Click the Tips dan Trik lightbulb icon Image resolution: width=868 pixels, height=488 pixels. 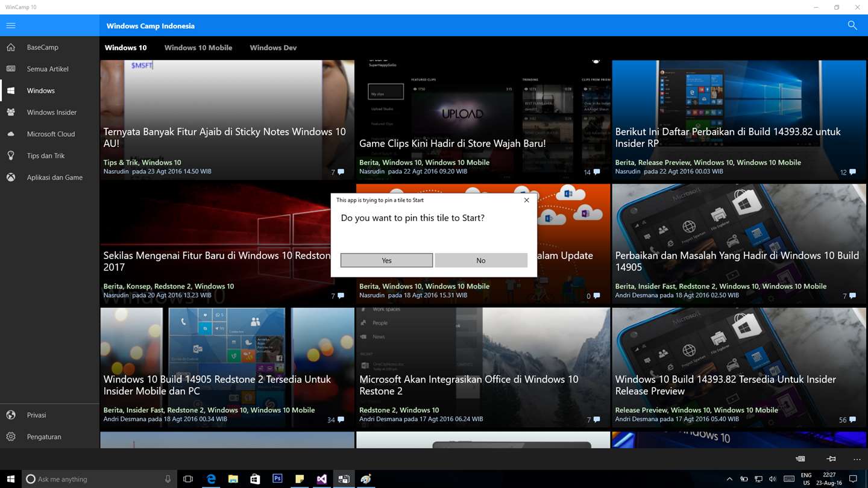[11, 155]
